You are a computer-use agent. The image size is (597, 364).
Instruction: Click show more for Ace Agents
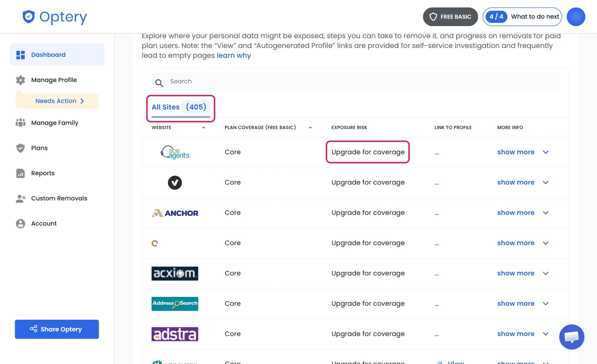click(516, 152)
